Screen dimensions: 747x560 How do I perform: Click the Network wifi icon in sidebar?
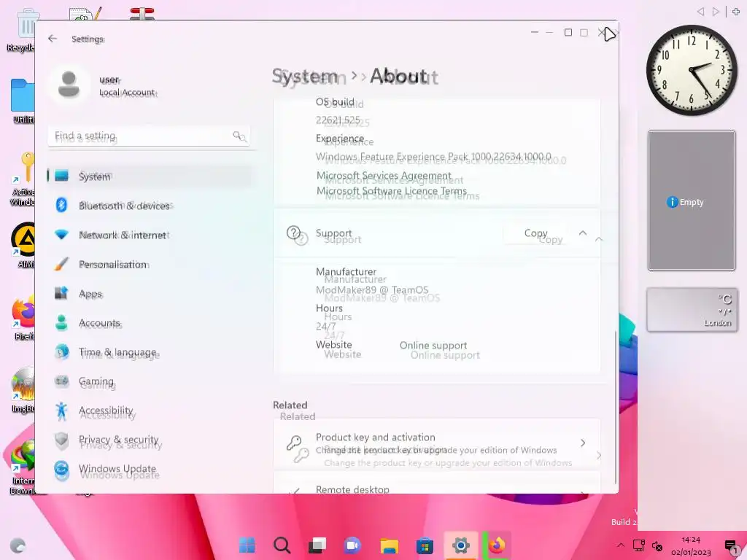click(61, 235)
